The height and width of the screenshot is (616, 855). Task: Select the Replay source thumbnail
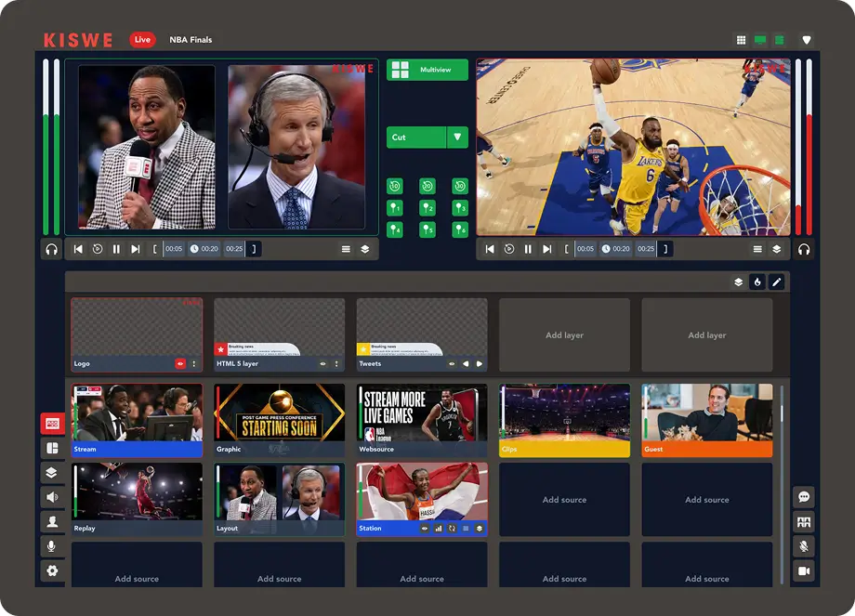[137, 499]
